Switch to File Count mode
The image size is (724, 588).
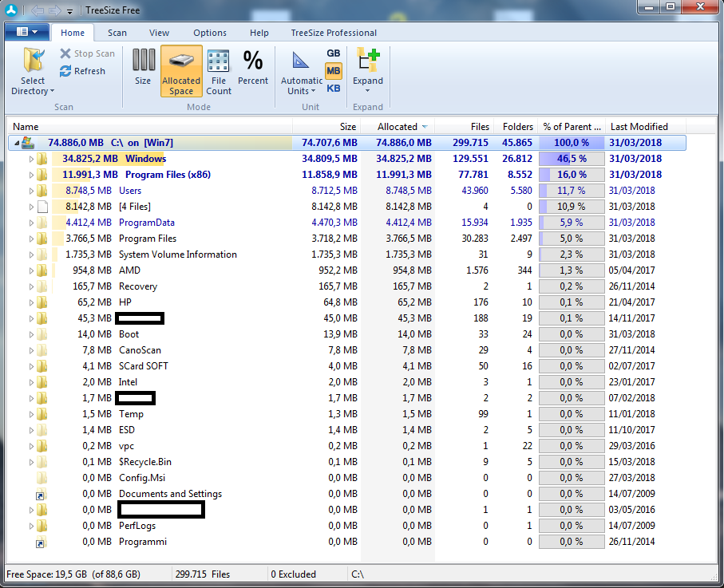219,72
